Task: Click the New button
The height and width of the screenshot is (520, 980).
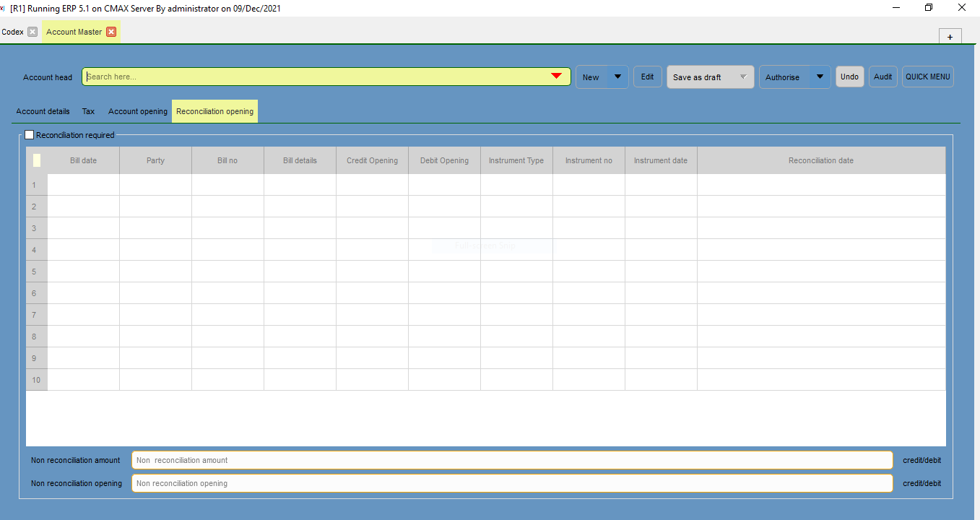Action: tap(591, 77)
